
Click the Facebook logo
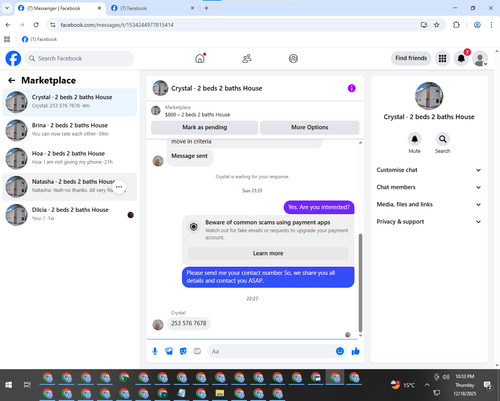(13, 58)
